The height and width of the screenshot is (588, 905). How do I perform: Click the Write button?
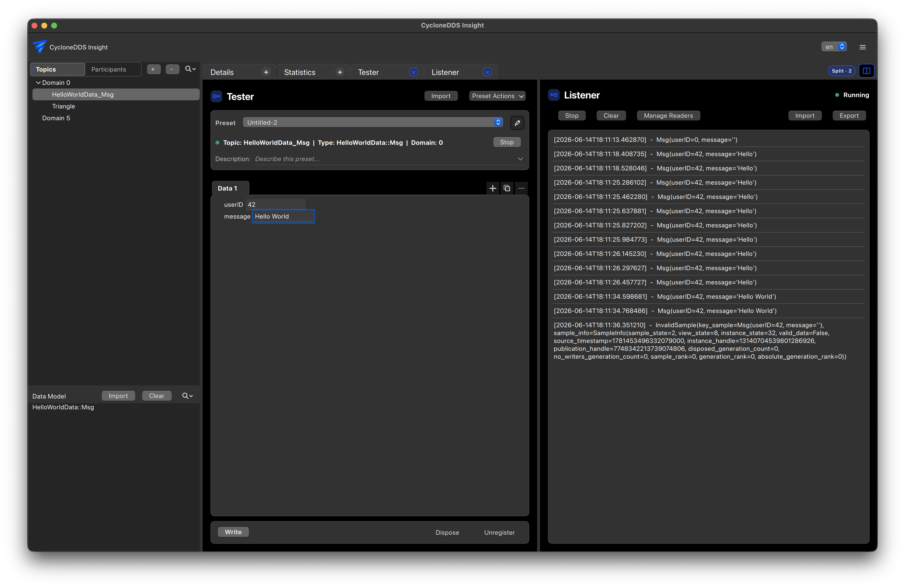[x=233, y=532]
